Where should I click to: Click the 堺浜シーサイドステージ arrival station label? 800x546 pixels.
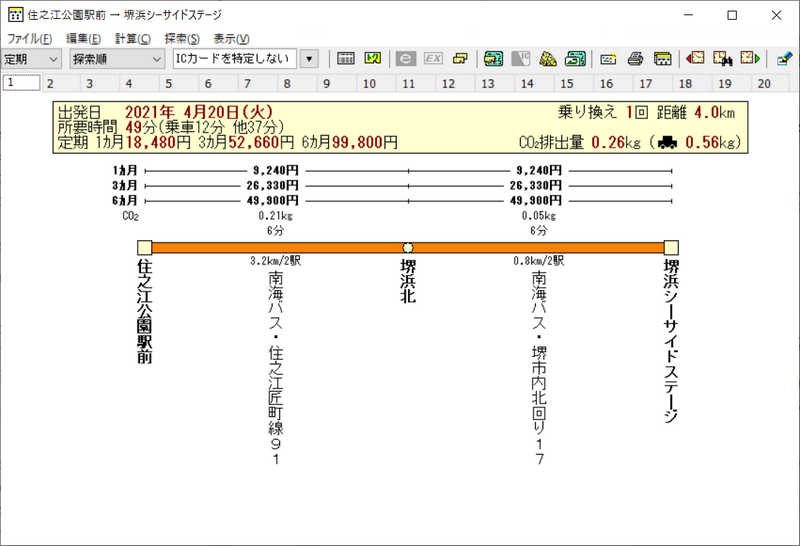coord(671,341)
